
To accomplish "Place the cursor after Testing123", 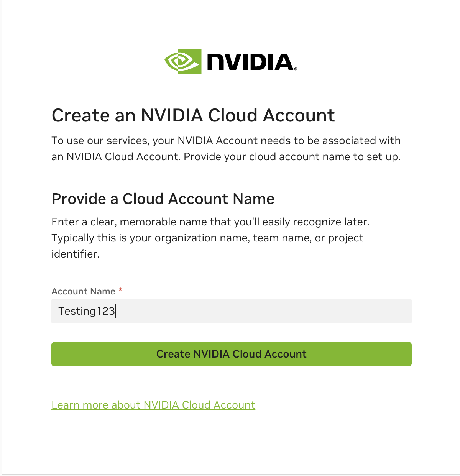I will [116, 311].
